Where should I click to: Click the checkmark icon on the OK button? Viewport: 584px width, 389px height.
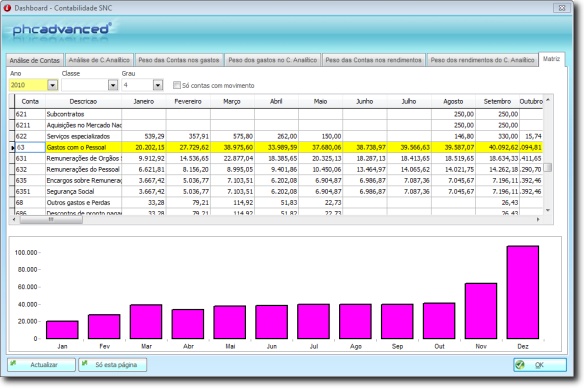(520, 365)
